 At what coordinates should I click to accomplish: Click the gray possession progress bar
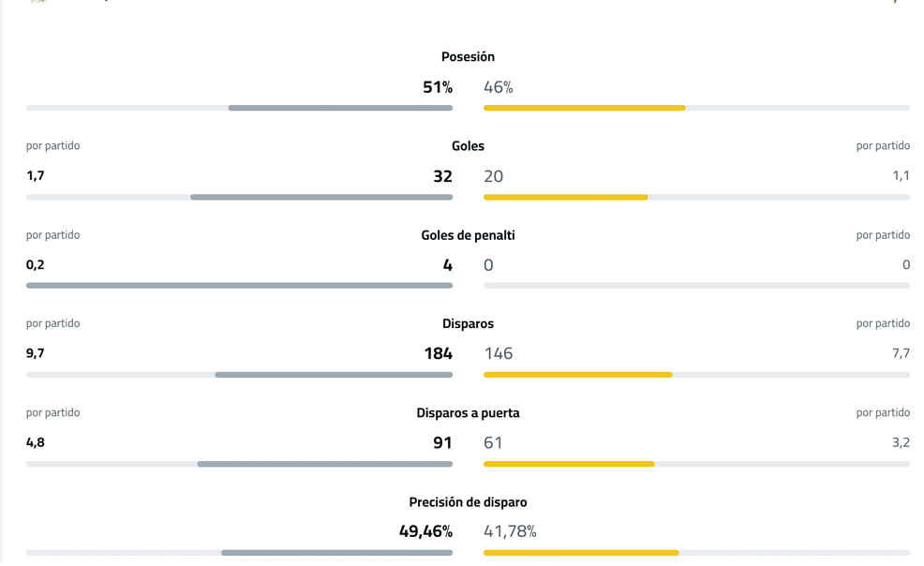pos(340,108)
